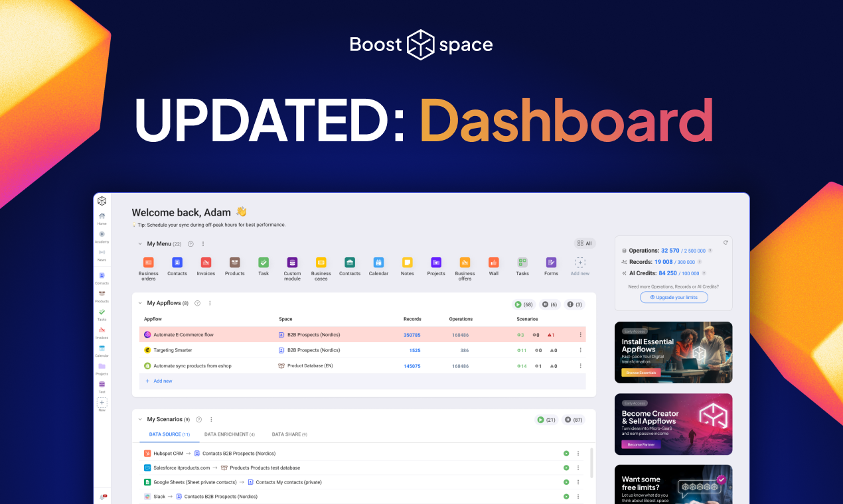Open My Scenarios three-dot options
The width and height of the screenshot is (843, 504).
tap(211, 419)
